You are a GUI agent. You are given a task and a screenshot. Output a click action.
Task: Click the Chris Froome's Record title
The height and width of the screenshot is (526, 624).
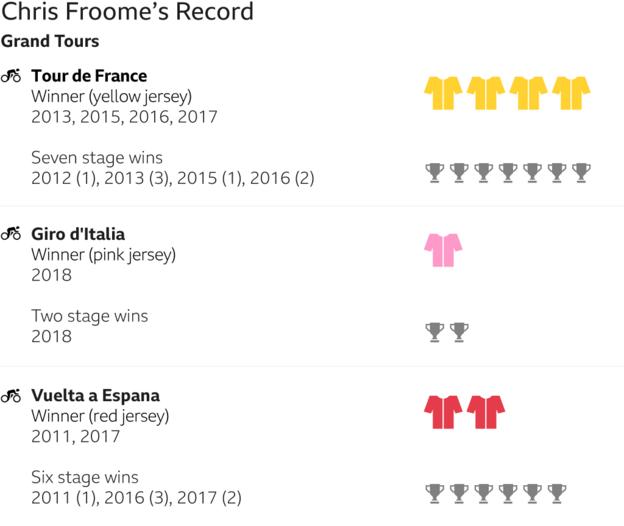tap(127, 11)
